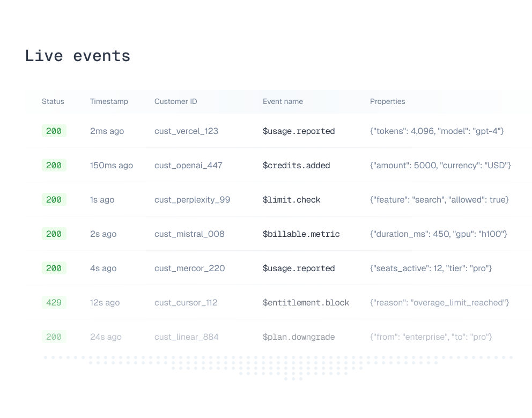Open the $plan.downgrade event
This screenshot has width=532, height=418.
pos(298,337)
